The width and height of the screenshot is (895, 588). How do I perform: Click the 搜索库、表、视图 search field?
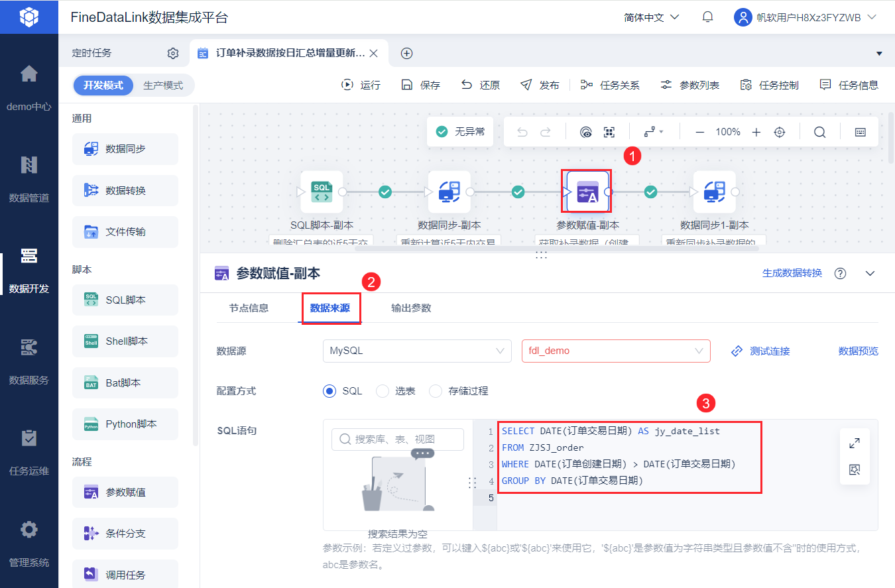(x=398, y=440)
